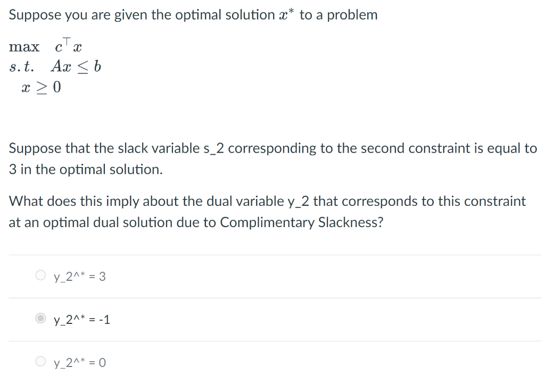The image size is (545, 392).
Task: Click the question title mentioning optimal solution x*
Action: coord(194,14)
